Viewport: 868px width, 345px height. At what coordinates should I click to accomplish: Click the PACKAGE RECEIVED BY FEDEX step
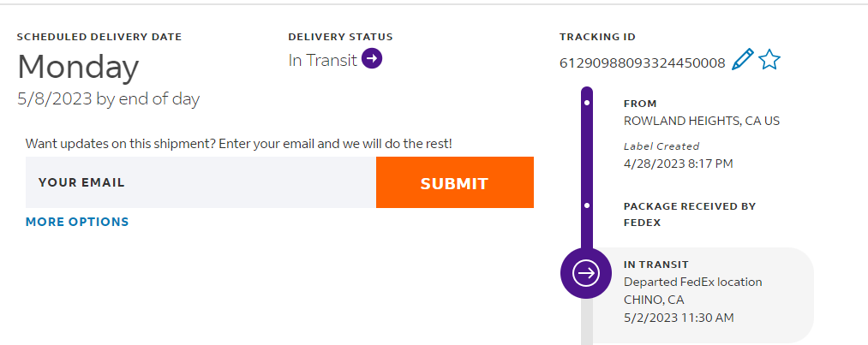click(x=690, y=212)
